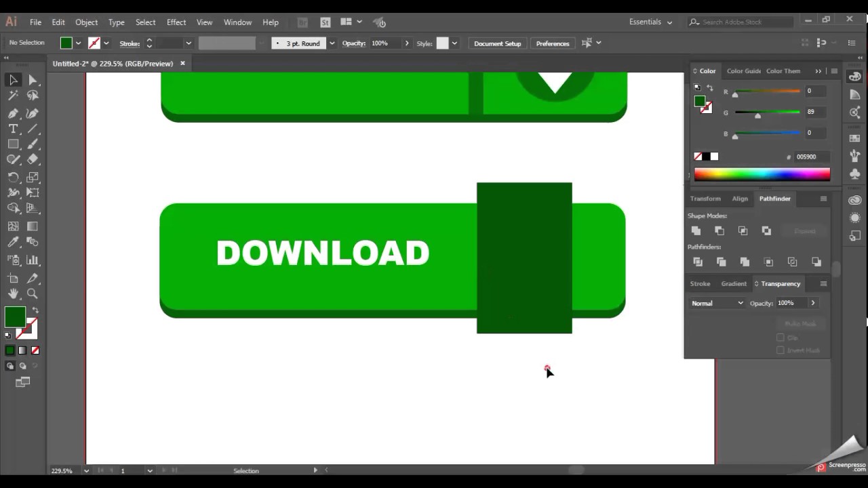Click the Transparency panel Opacity field
The image size is (868, 488).
(x=792, y=303)
